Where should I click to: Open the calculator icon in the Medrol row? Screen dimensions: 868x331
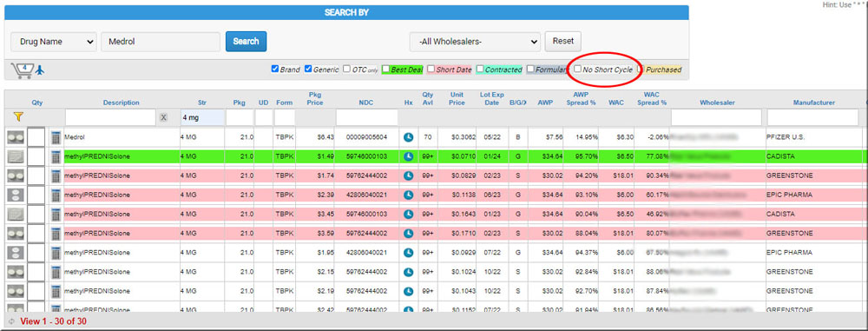(56, 137)
